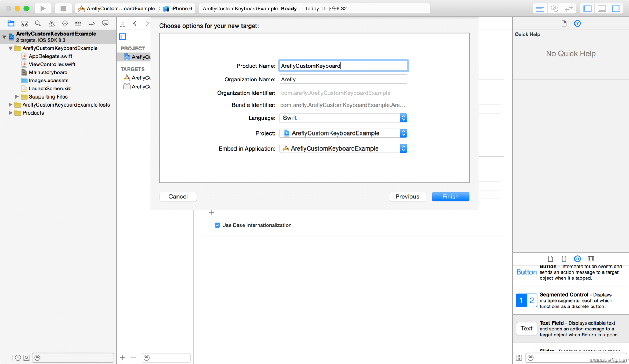
Task: Open the Symbol navigator
Action: click(24, 23)
